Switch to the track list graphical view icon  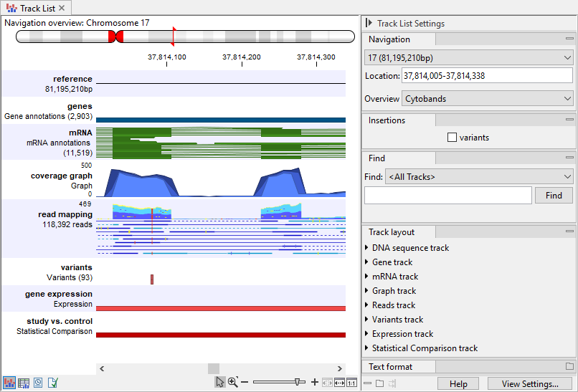coord(10,383)
